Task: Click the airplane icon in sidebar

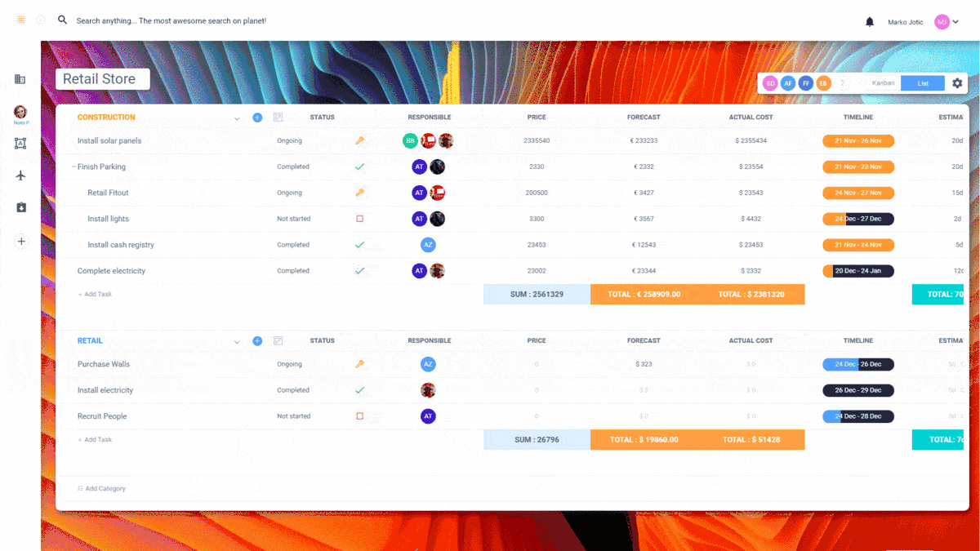Action: (21, 176)
